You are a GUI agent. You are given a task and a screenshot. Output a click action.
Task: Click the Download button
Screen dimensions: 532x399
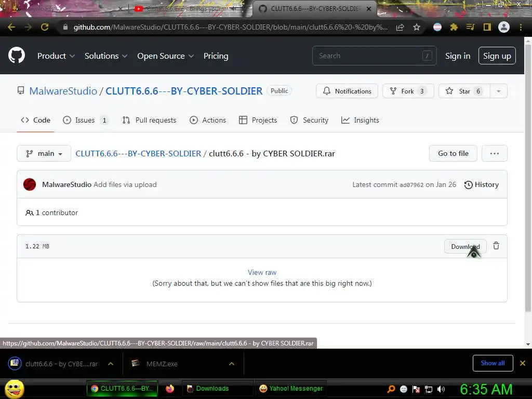click(x=465, y=246)
